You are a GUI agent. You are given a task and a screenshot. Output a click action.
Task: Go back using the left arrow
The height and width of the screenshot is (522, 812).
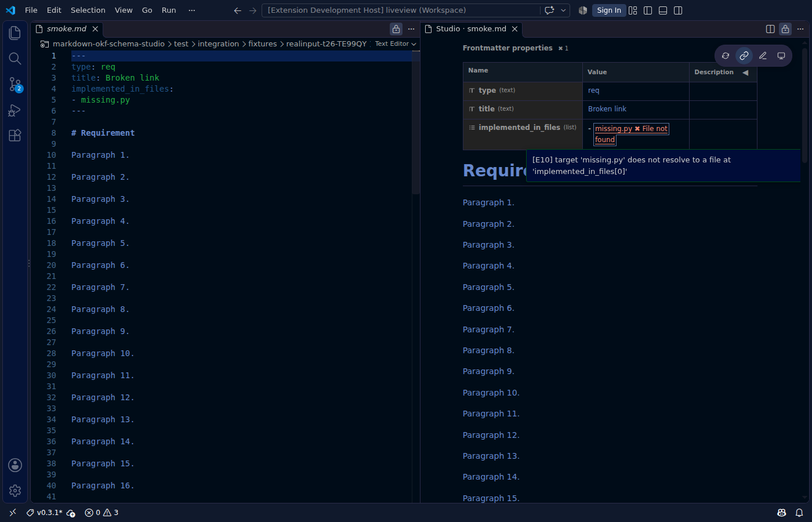(x=237, y=10)
